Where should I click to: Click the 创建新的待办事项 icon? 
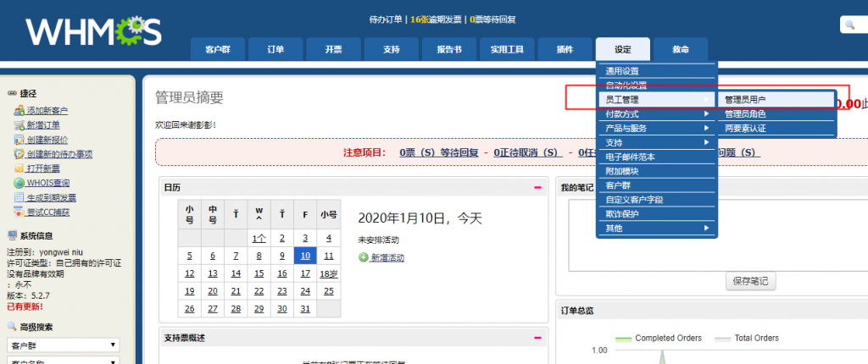coord(19,154)
